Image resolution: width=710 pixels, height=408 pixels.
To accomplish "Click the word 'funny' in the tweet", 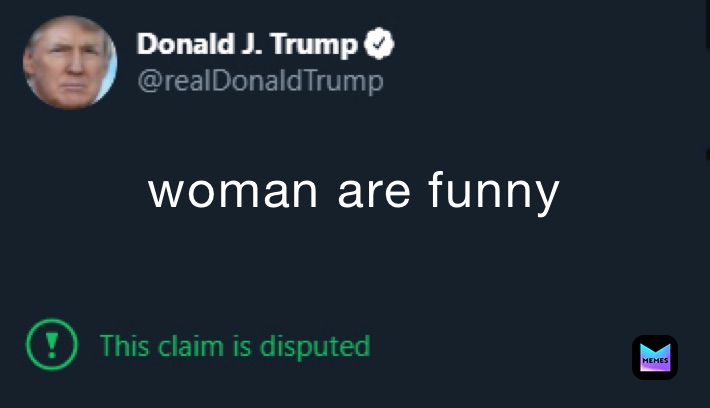I will tap(493, 193).
